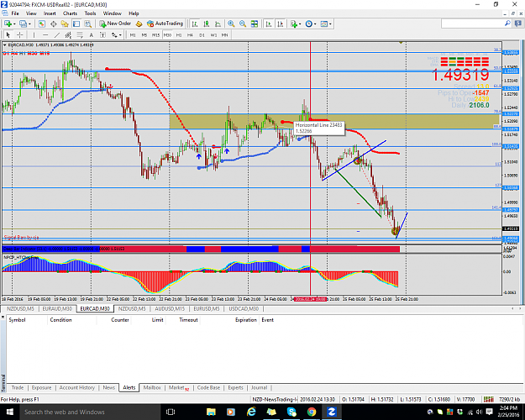Open the Account History terminal tab

pyautogui.click(x=77, y=387)
